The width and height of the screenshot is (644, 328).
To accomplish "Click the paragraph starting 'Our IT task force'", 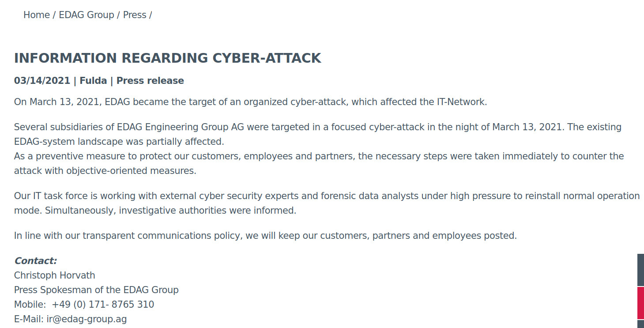I will [x=327, y=203].
